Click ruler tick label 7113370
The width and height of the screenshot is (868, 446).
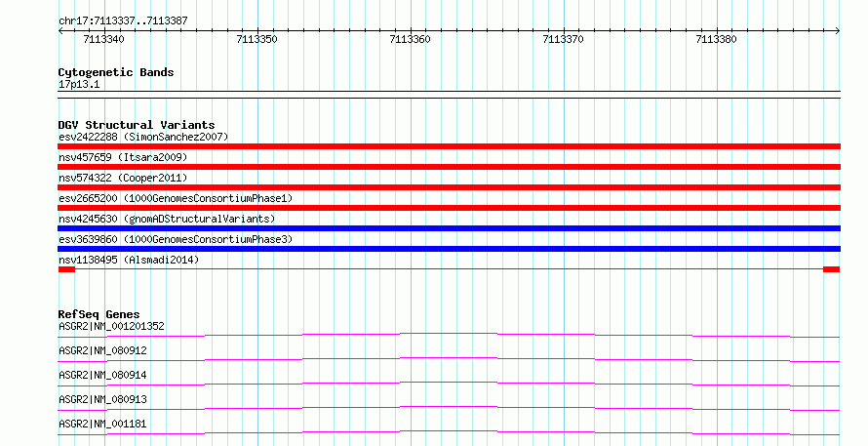point(563,39)
